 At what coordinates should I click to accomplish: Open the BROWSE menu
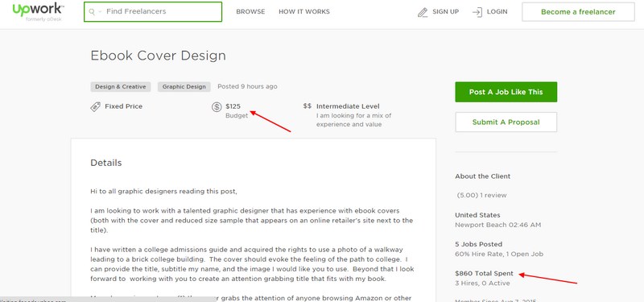coord(250,11)
